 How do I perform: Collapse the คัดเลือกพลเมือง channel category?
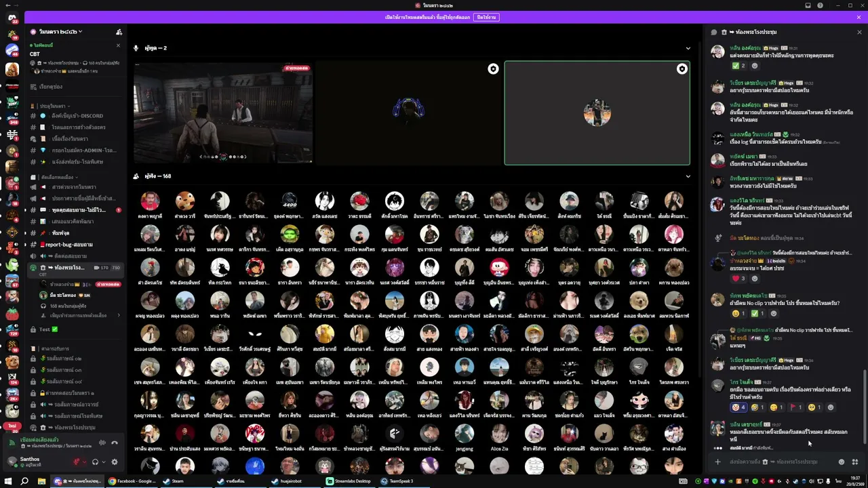click(x=58, y=177)
